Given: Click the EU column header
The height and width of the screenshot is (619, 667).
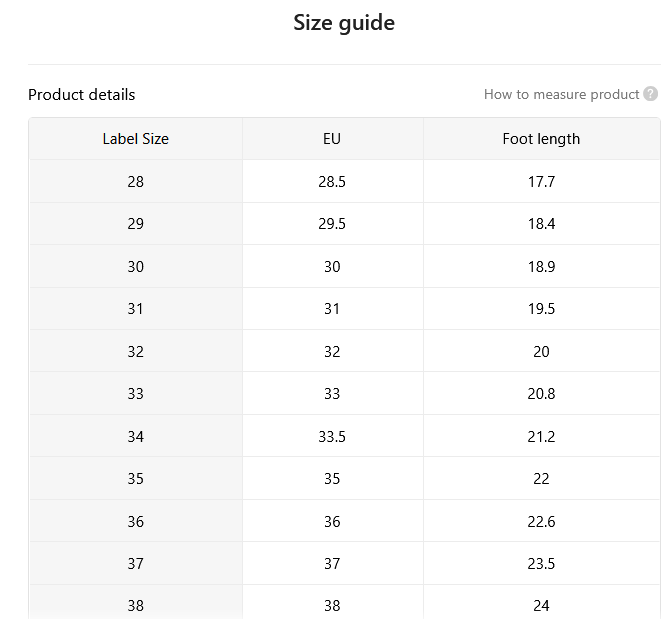Looking at the screenshot, I should [332, 139].
